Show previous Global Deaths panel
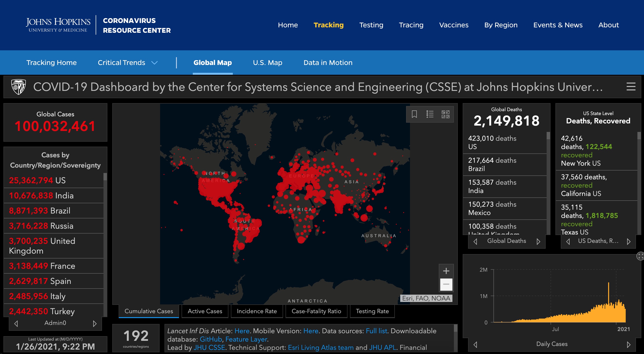Image resolution: width=644 pixels, height=354 pixels. pos(475,241)
